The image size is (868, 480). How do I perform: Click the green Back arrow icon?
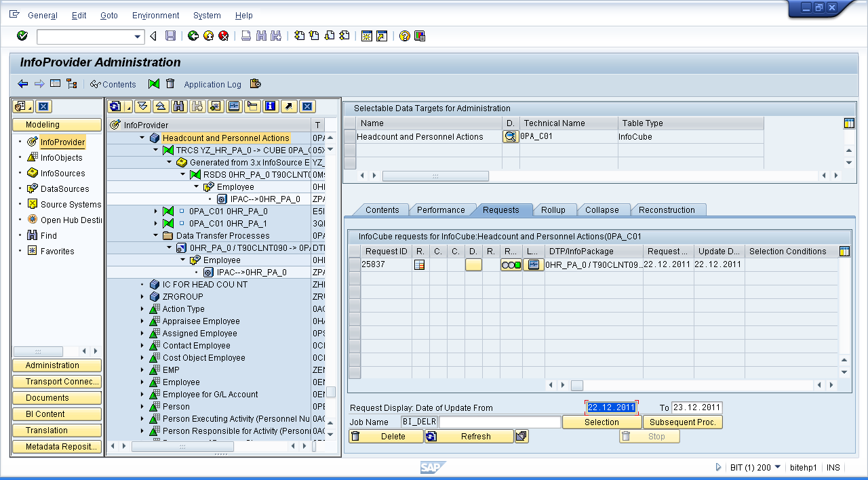click(x=193, y=36)
